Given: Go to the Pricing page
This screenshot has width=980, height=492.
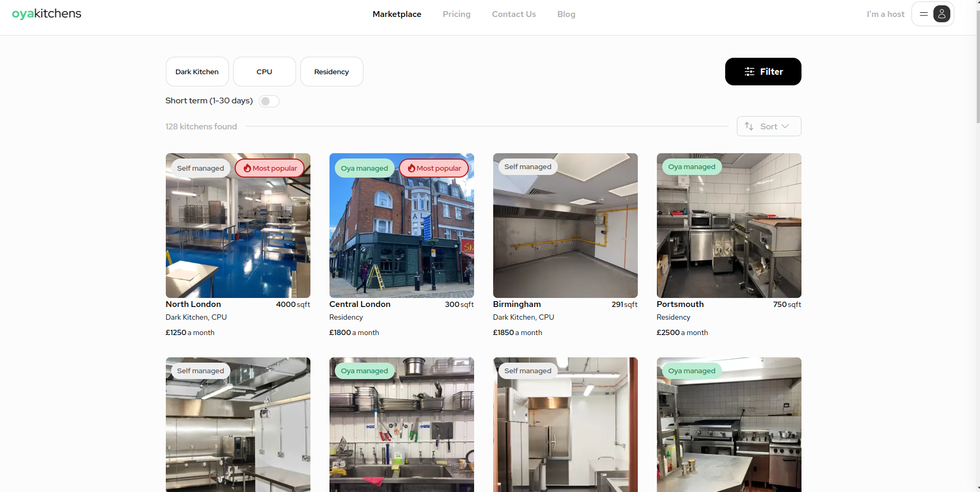Looking at the screenshot, I should click(457, 14).
